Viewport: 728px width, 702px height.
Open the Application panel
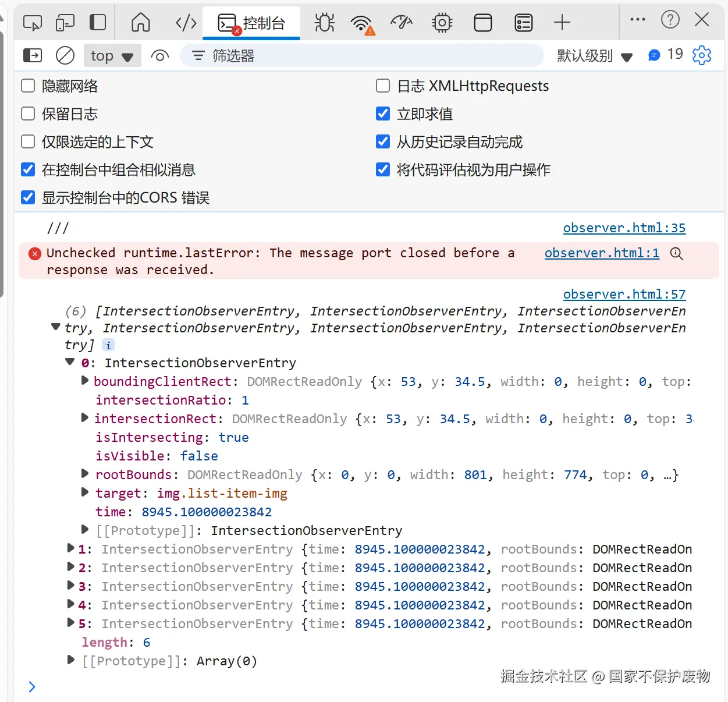[x=483, y=23]
